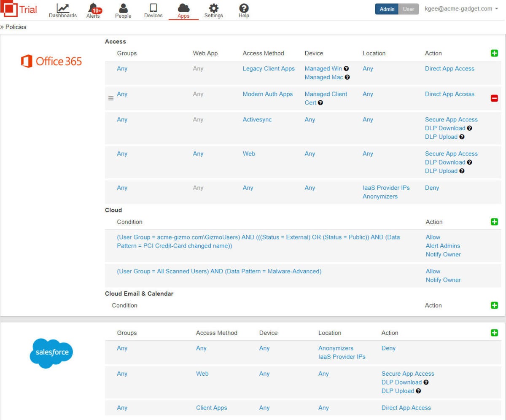Click Anonymizers location in Salesforce

click(336, 348)
